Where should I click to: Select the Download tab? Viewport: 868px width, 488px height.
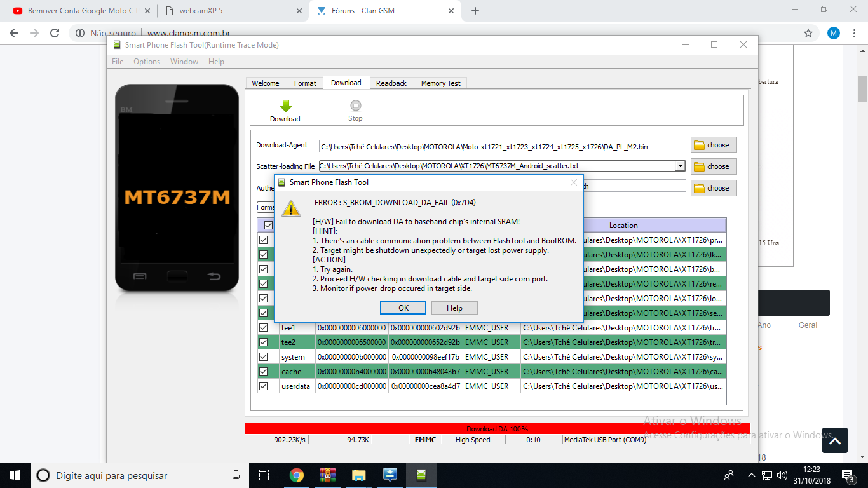(346, 83)
